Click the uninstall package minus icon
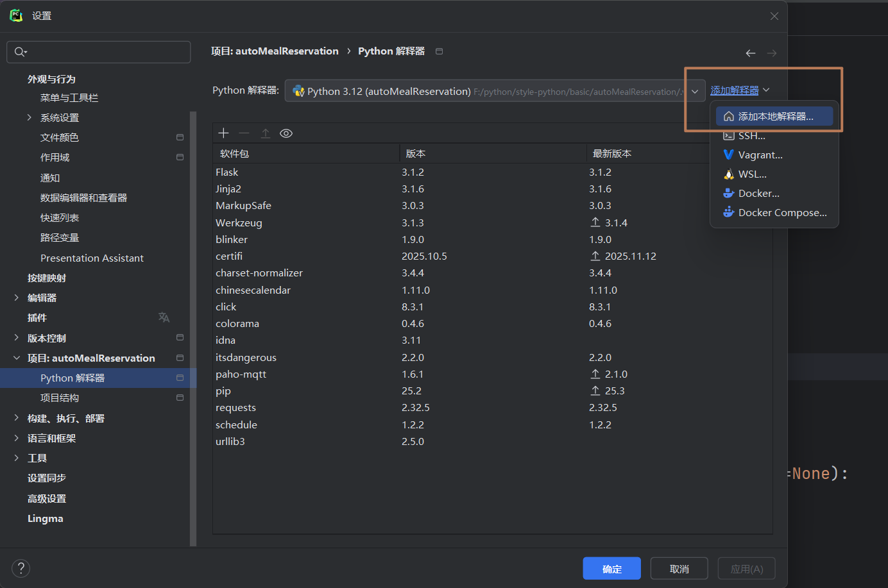Screen dimensions: 888x588 point(244,133)
